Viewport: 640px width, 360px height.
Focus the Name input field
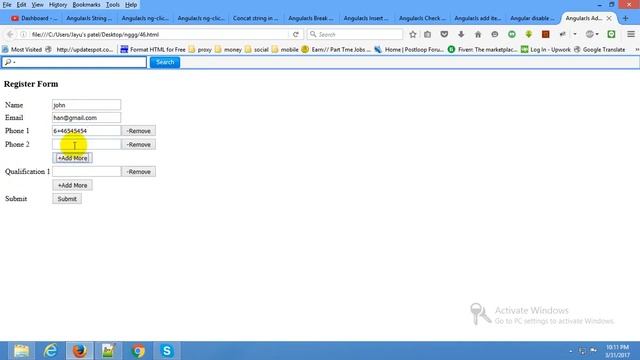coord(87,105)
